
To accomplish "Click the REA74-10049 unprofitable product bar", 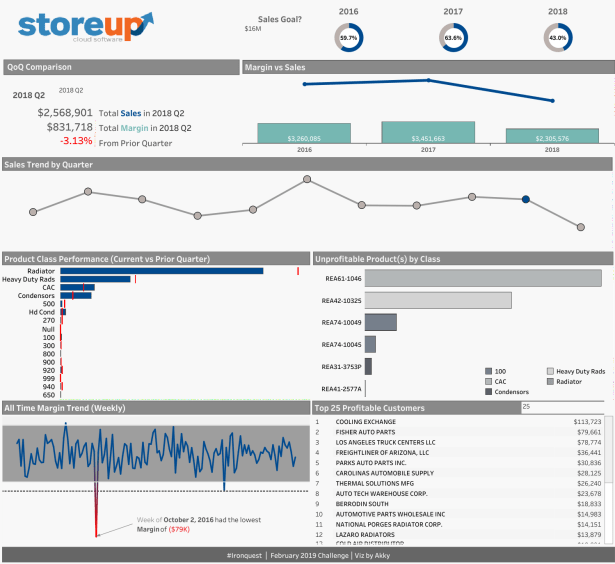I will pyautogui.click(x=381, y=322).
